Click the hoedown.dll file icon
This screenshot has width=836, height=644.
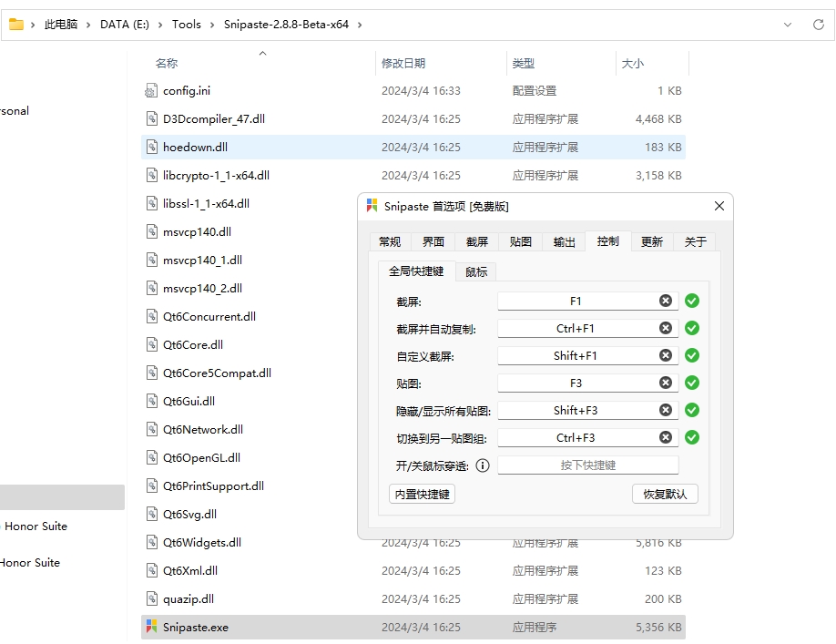pos(152,147)
